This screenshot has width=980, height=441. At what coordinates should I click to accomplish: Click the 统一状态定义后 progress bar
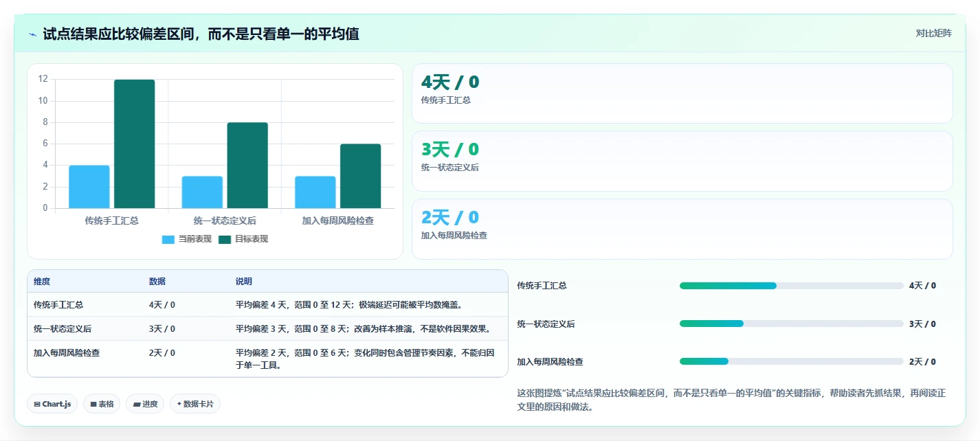click(x=791, y=324)
